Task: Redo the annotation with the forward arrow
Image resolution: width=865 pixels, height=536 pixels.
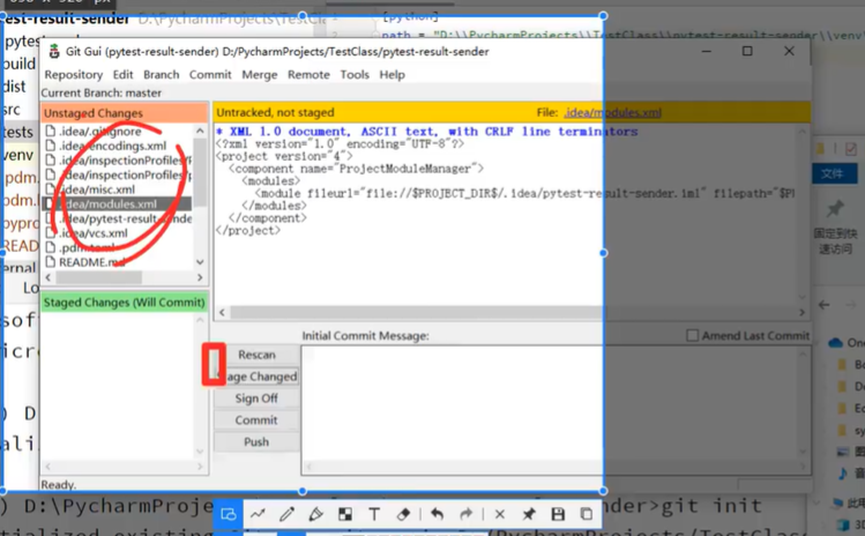Action: [466, 514]
